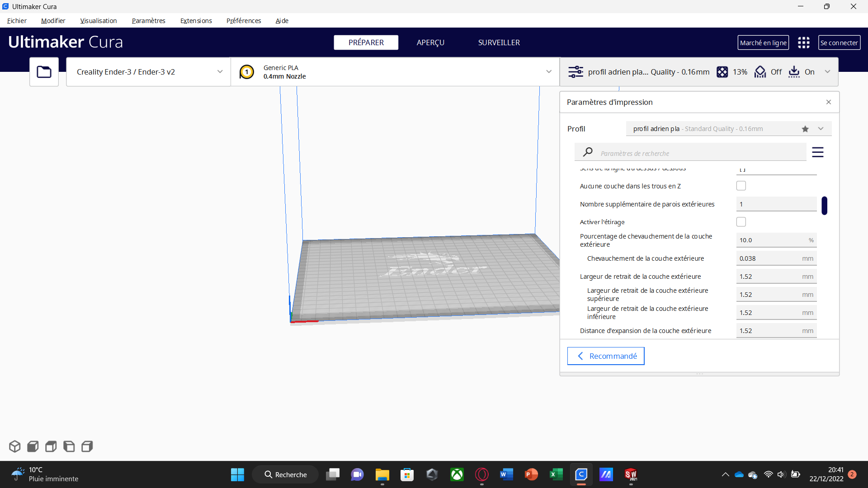
Task: Open the Extensions menu
Action: pos(196,21)
